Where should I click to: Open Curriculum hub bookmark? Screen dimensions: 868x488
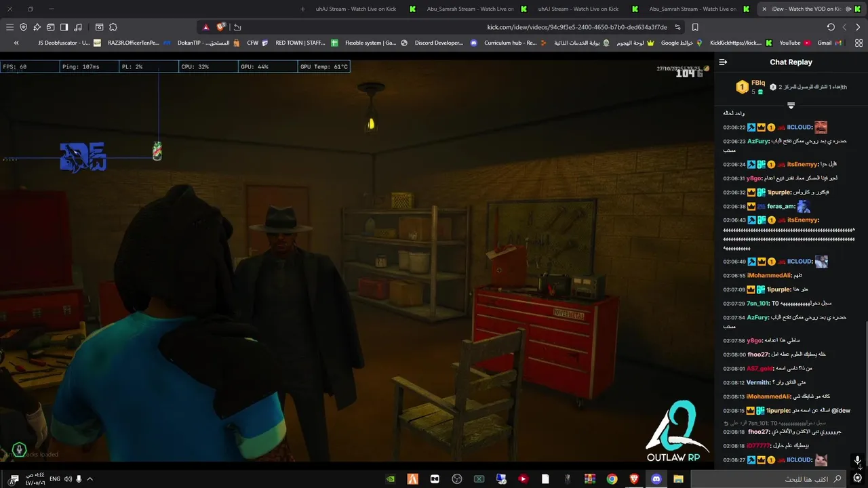tap(515, 43)
